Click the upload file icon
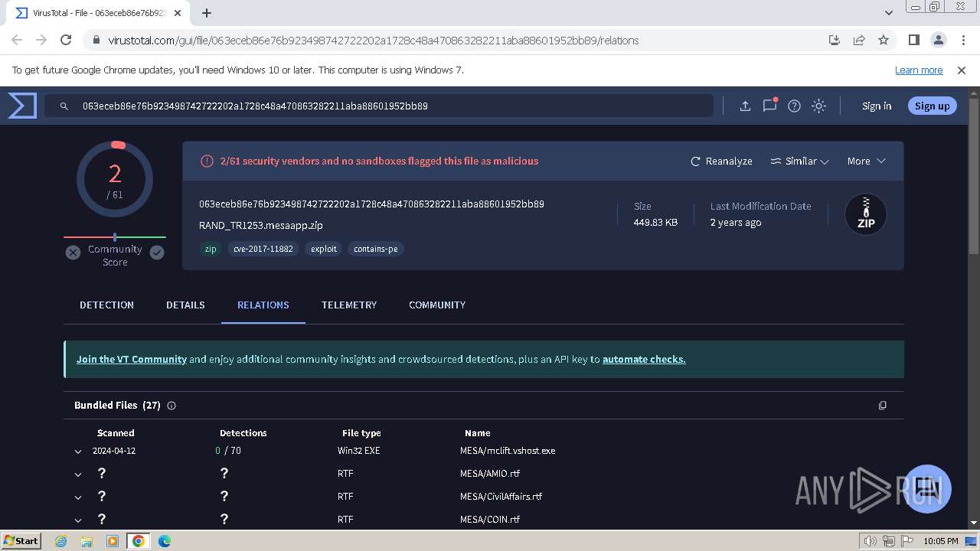 pos(745,106)
